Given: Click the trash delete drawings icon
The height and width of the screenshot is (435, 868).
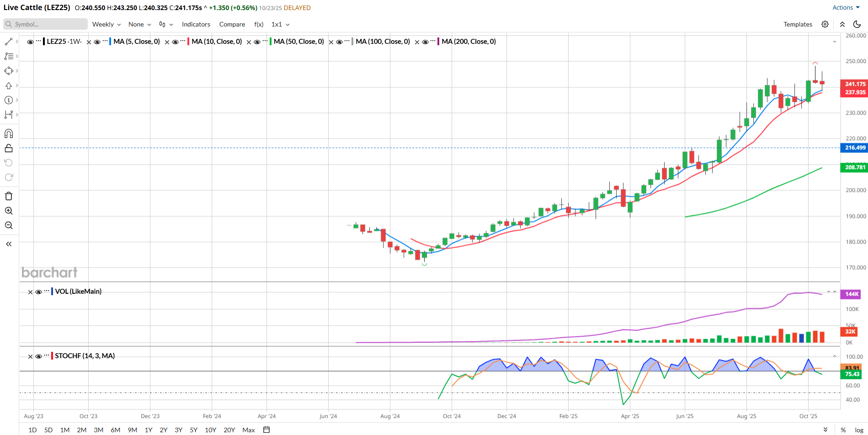Looking at the screenshot, I should tap(9, 196).
